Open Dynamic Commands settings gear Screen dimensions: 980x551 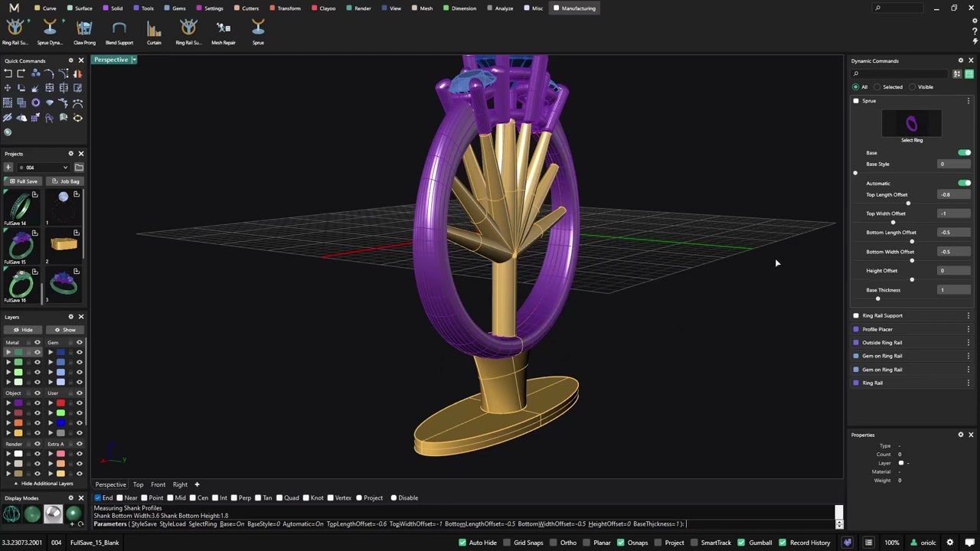(x=961, y=60)
